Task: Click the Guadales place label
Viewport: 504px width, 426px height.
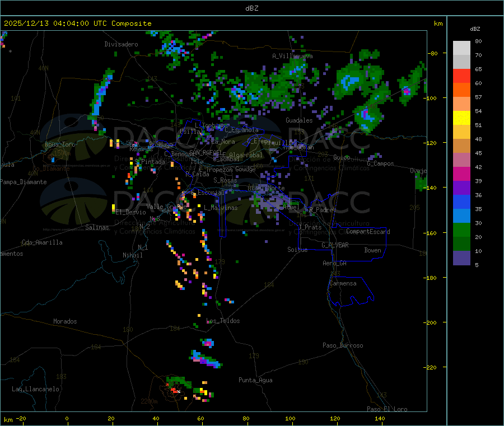Action: pyautogui.click(x=299, y=120)
